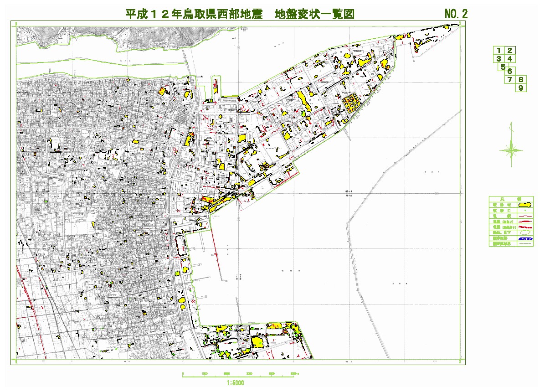Image resolution: width=555 pixels, height=392 pixels.
Task: Go to sheet 7 in index grid
Action: 510,80
